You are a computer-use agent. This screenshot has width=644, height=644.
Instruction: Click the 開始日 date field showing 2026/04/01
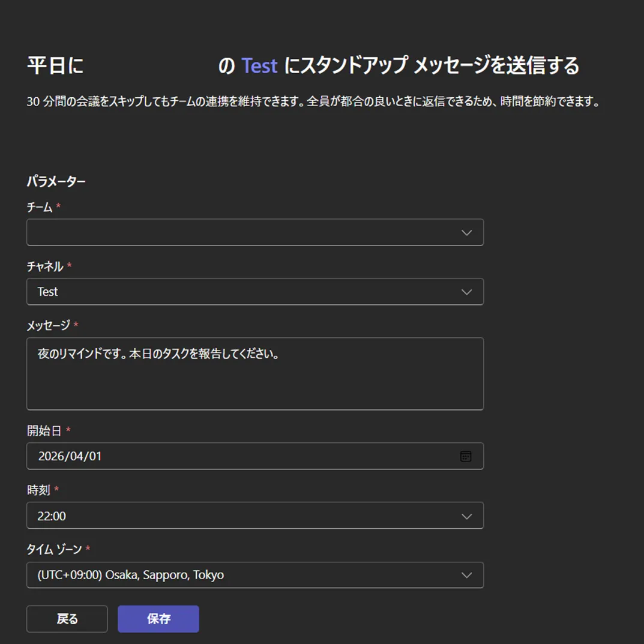click(240, 456)
